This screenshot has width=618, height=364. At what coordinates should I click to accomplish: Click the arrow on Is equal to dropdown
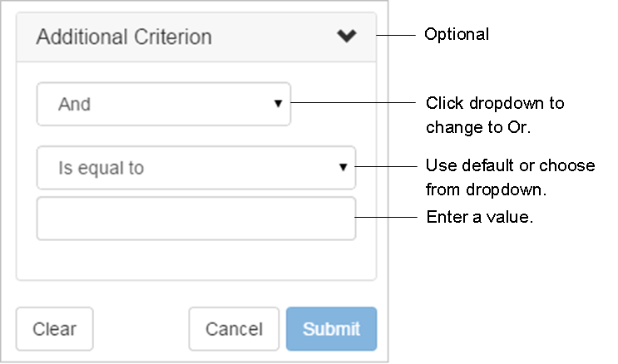click(343, 168)
